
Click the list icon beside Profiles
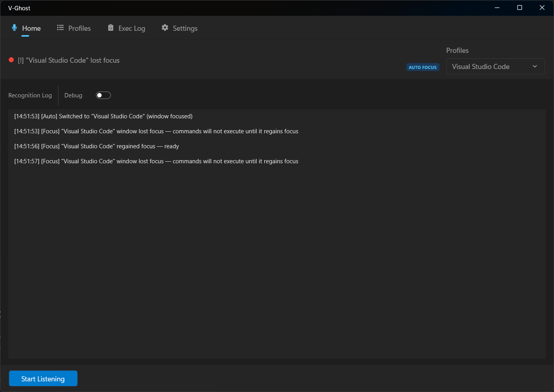coord(60,28)
